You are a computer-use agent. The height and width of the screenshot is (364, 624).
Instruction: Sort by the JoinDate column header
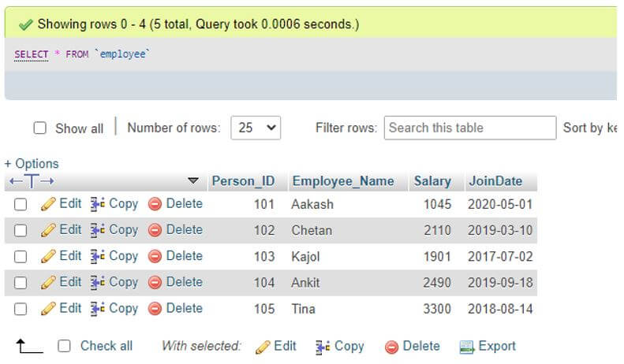495,181
